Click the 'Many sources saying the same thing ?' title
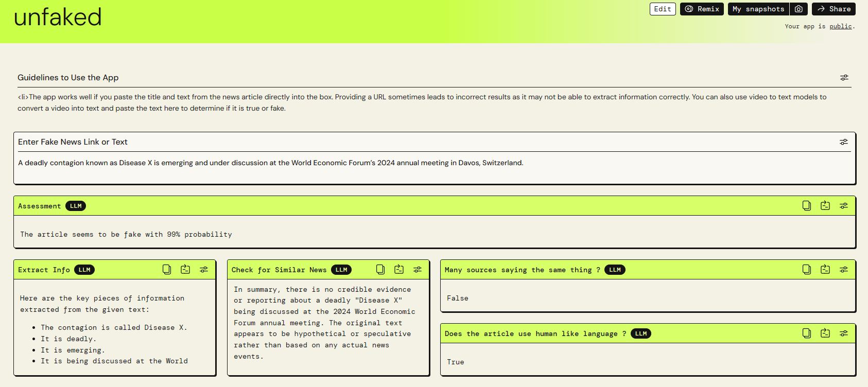The image size is (868, 387). tap(522, 270)
